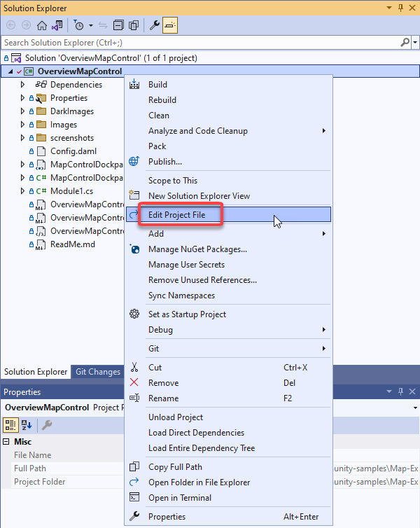420x528 pixels.
Task: Click the Home icon in Solution Explorer toolbar
Action: tap(42, 25)
